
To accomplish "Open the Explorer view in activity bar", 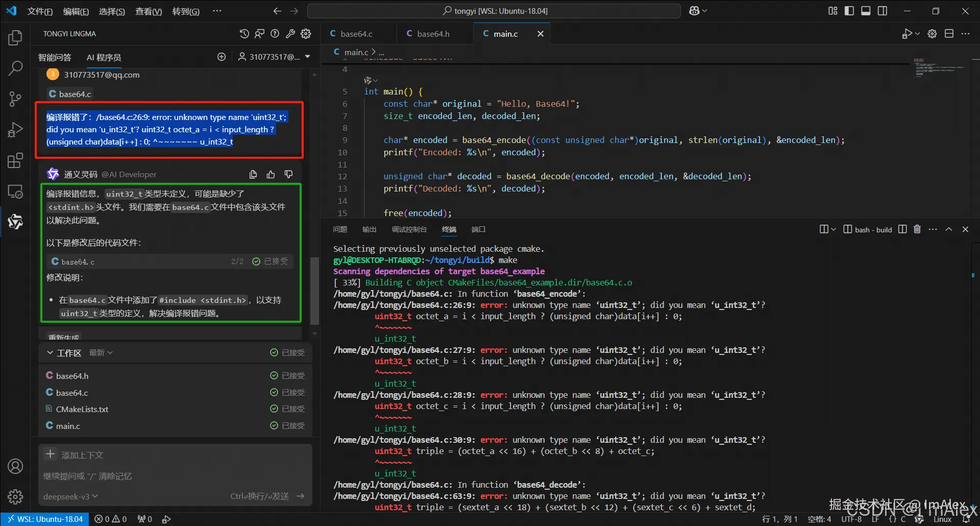I will (x=15, y=38).
